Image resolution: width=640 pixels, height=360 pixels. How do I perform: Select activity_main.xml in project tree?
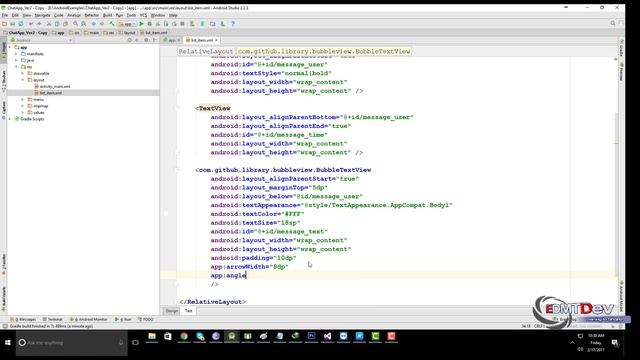coord(55,87)
